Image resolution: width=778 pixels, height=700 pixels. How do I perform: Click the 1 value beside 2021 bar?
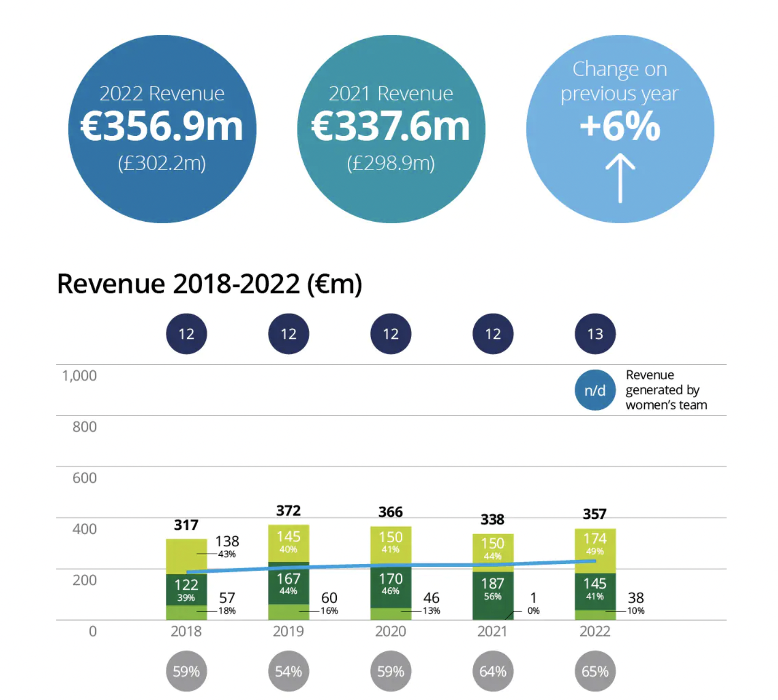533,598
